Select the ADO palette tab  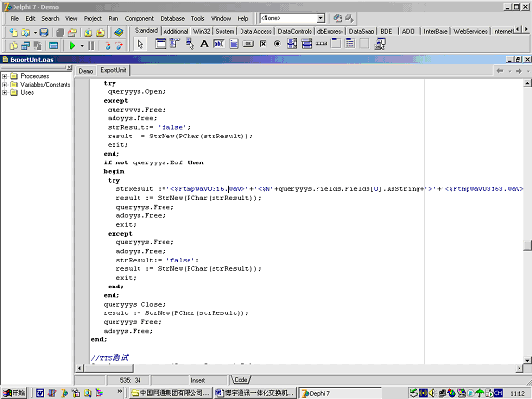click(x=408, y=31)
